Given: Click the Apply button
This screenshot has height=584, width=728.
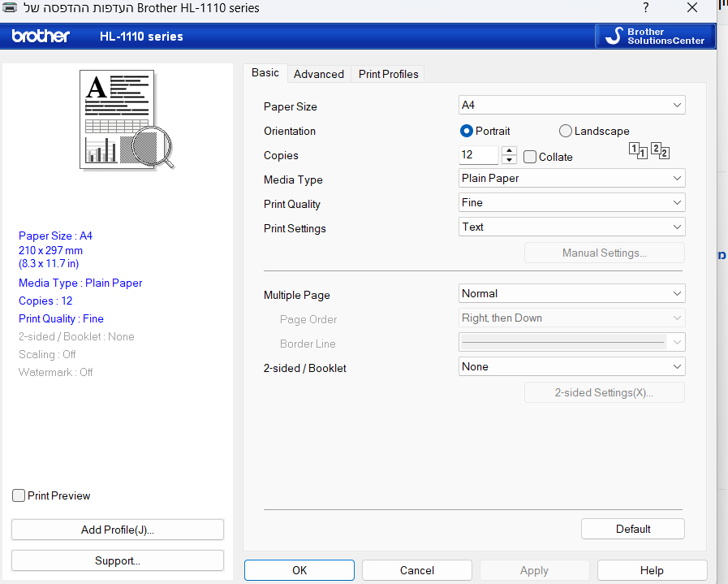Looking at the screenshot, I should [534, 570].
